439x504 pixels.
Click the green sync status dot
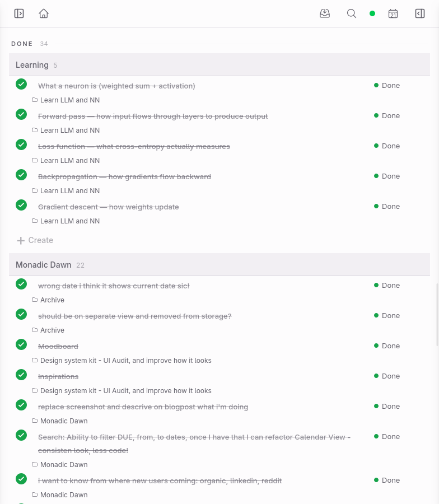pyautogui.click(x=372, y=13)
